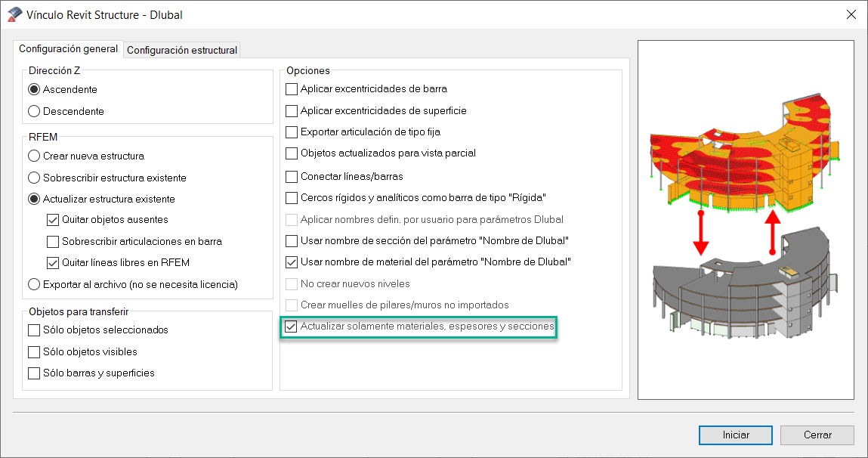Open the Configuración general tab
868x458 pixels.
[x=68, y=49]
